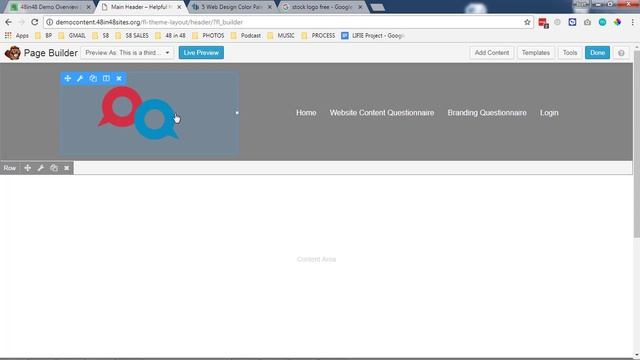Open Podcast bookmark folder
This screenshot has width=640, height=360.
click(246, 36)
